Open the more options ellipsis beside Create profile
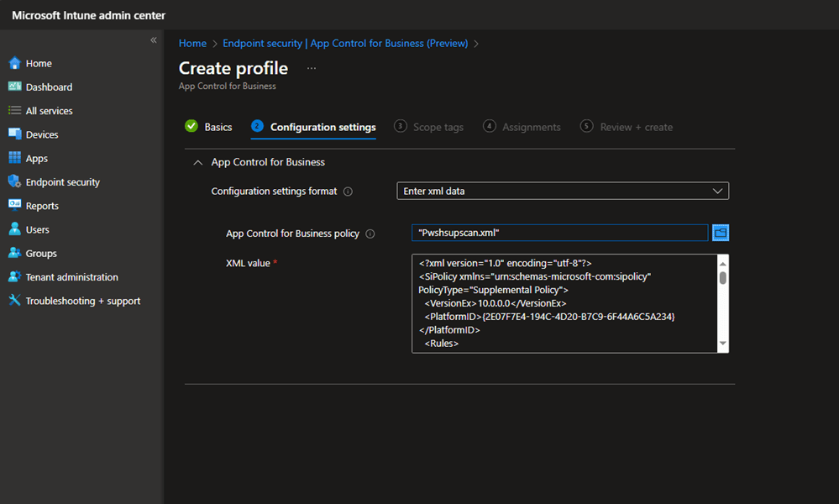Viewport: 839px width, 504px height. pos(312,69)
